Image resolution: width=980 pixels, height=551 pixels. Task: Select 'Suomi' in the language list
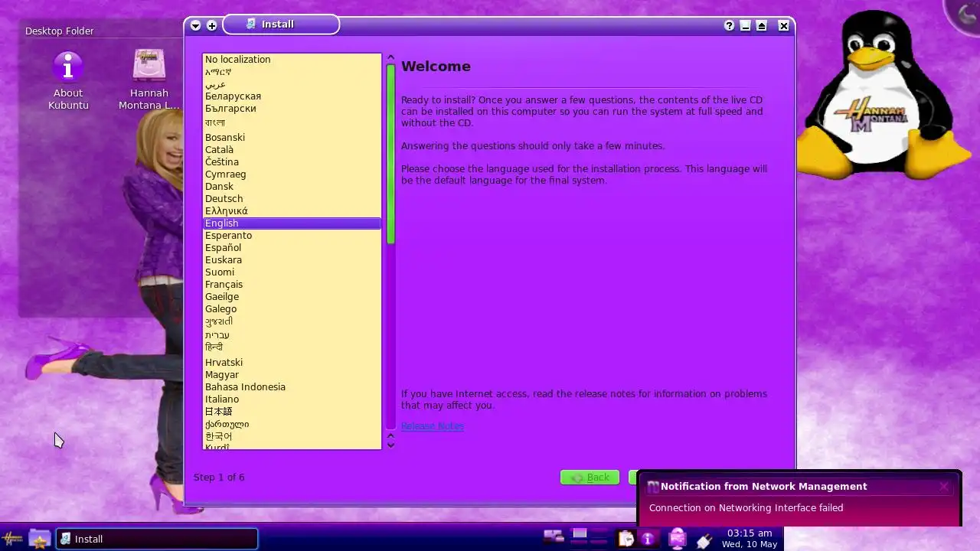click(x=292, y=272)
